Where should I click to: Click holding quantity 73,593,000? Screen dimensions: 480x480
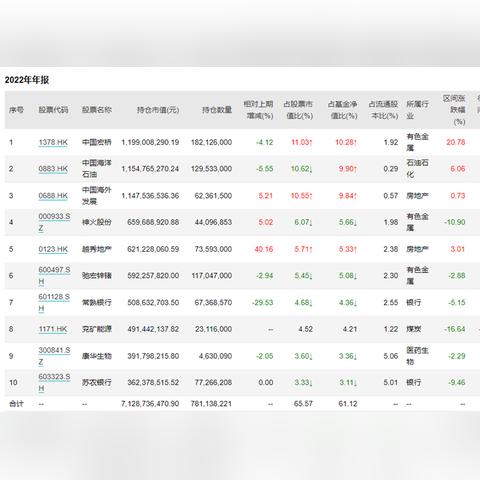pos(213,249)
